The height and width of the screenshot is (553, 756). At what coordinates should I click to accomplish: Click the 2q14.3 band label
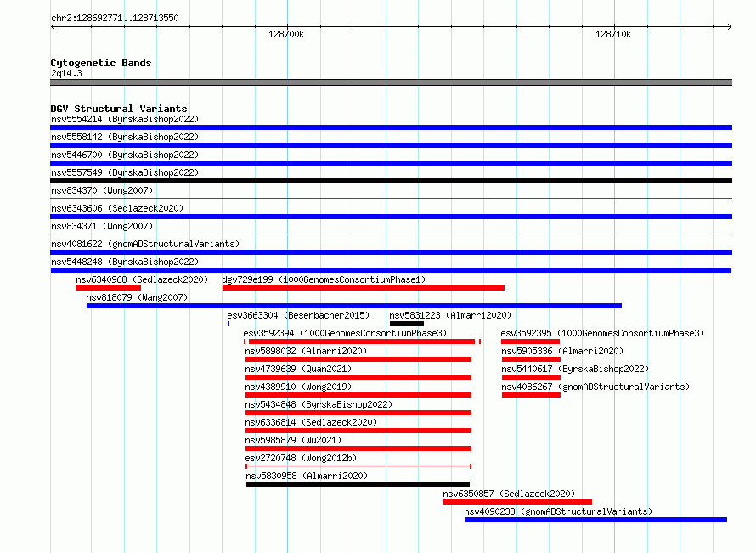pyautogui.click(x=66, y=73)
